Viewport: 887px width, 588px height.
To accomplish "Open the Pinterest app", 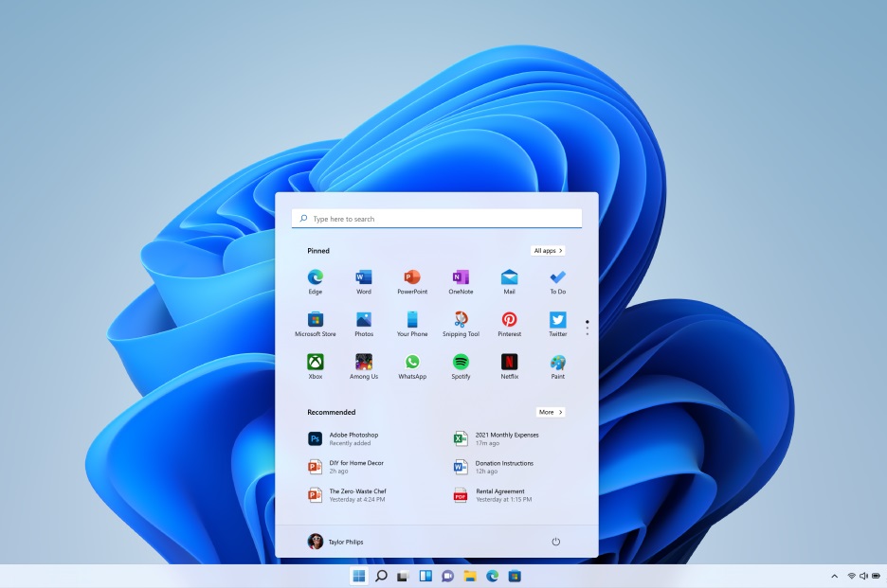I will (x=509, y=324).
